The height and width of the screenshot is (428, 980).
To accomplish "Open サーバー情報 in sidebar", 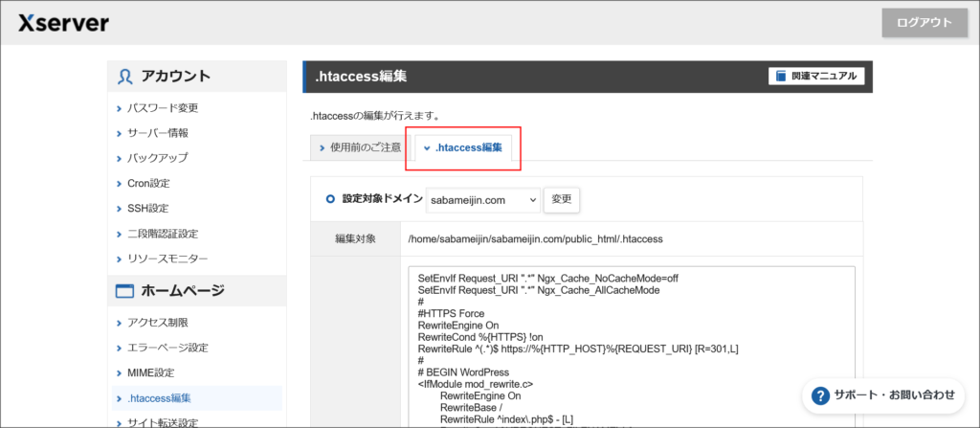I will [x=158, y=133].
